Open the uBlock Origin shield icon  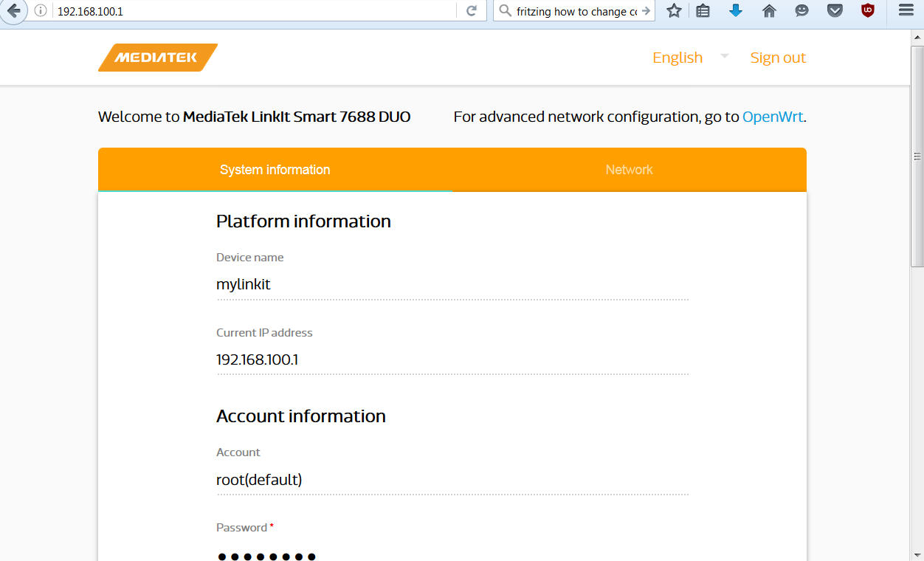tap(868, 11)
